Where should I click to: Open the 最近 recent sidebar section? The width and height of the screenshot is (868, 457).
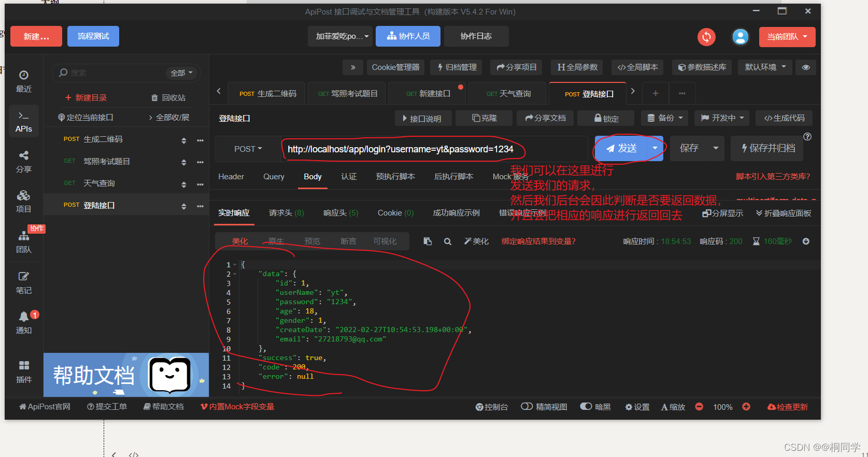(24, 81)
